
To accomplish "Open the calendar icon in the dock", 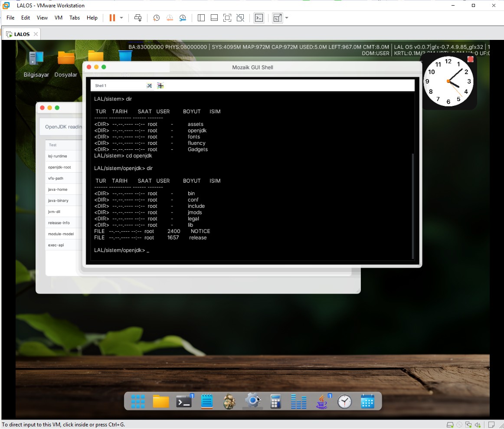I will coord(367,401).
